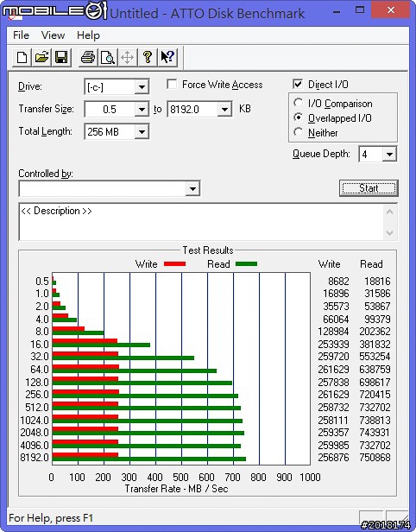
Task: Open Print Preview magnifier icon
Action: pyautogui.click(x=108, y=57)
